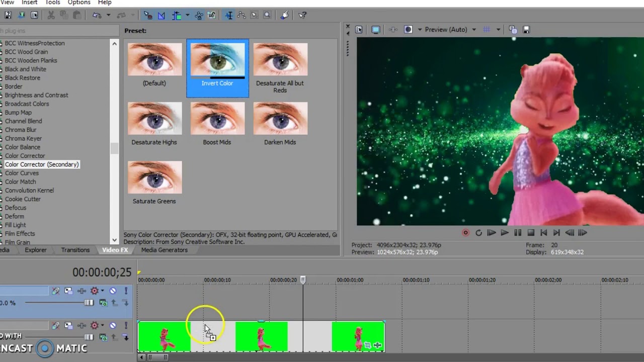Click the 00:00:01:00 mark on the timeline ruler
This screenshot has height=362, width=644.
(350, 280)
